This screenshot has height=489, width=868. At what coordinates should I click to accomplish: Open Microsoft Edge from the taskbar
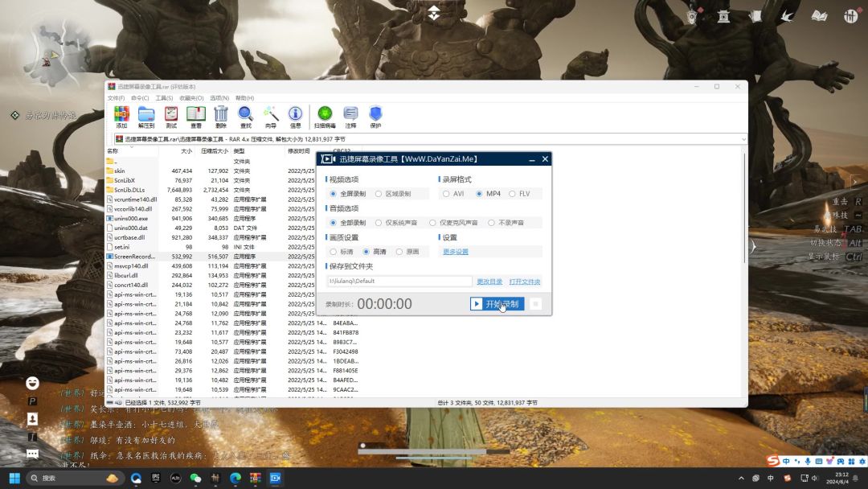point(235,478)
